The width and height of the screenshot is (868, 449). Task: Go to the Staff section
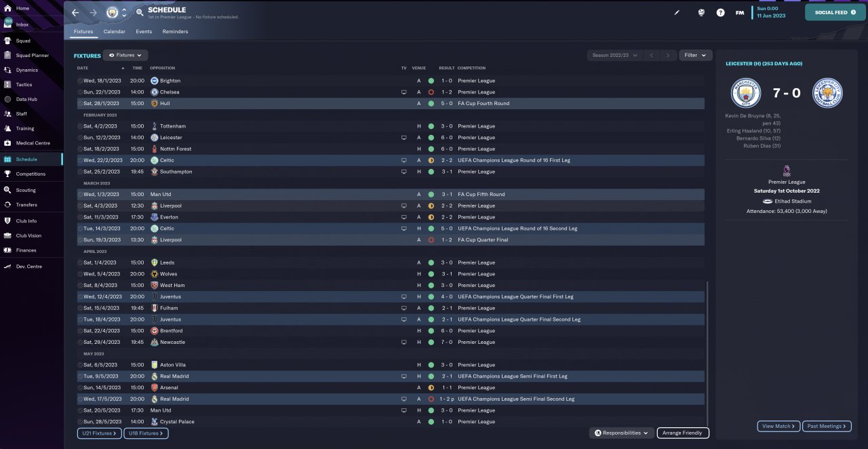(22, 114)
